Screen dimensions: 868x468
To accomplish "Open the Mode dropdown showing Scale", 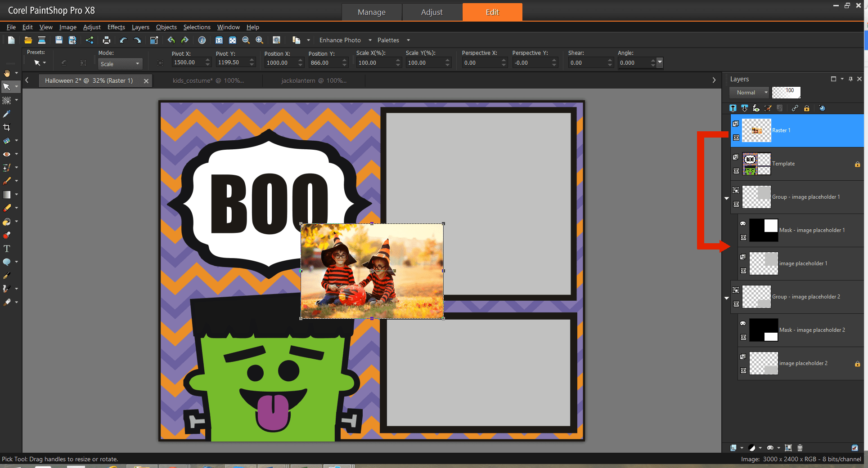I will (120, 63).
